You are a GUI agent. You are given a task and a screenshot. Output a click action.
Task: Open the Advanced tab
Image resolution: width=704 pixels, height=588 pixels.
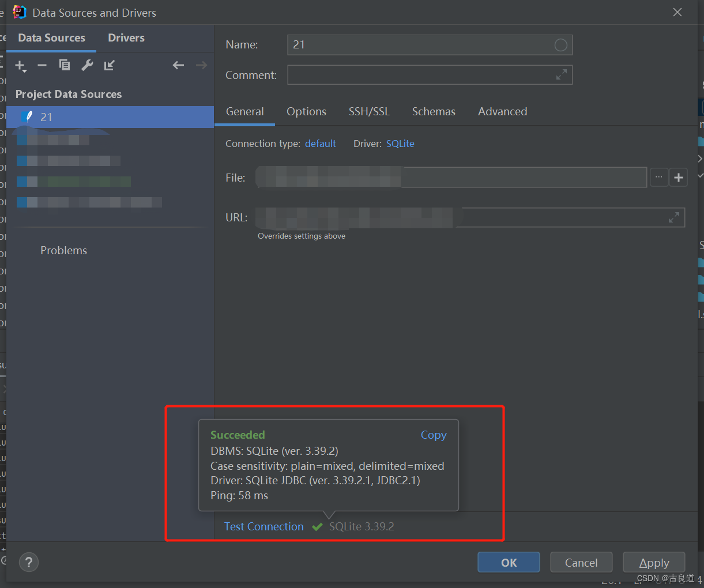tap(502, 112)
